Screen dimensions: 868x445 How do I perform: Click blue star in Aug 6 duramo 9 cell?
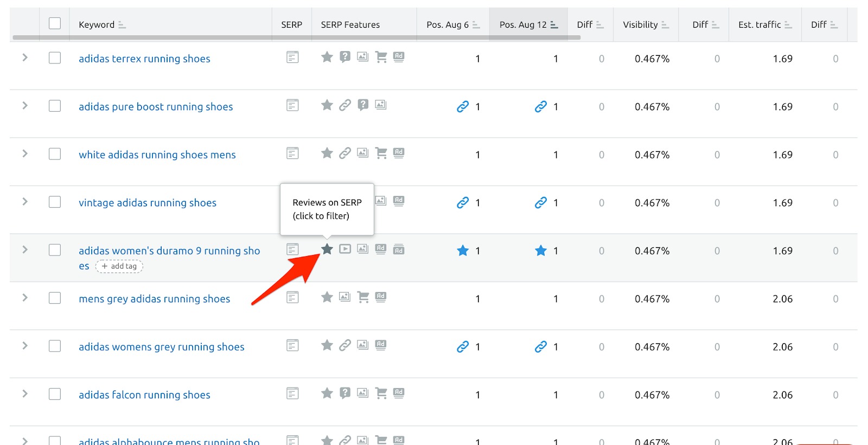pos(463,250)
